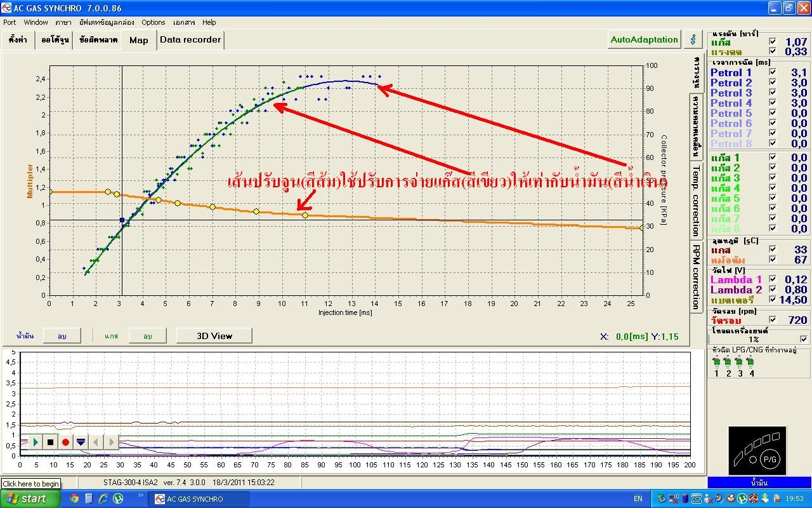
Task: Click the LPG/CNG injector 1 icon
Action: point(716,362)
